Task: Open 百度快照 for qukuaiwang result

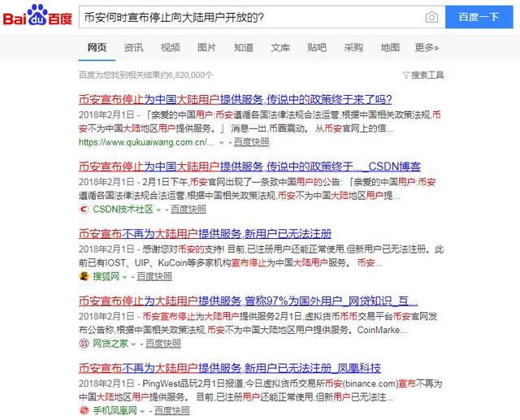Action: tap(251, 142)
